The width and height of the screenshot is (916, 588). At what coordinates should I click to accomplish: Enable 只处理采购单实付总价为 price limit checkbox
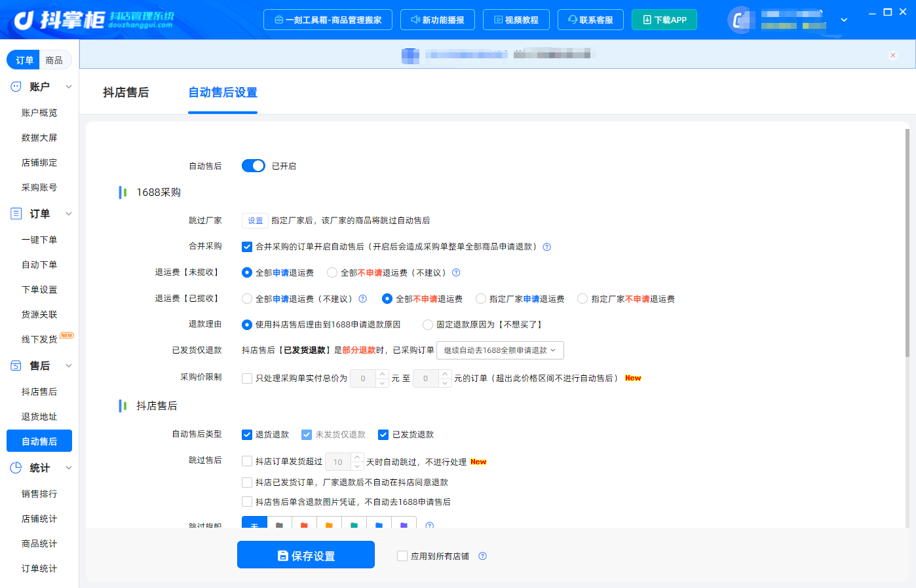247,378
